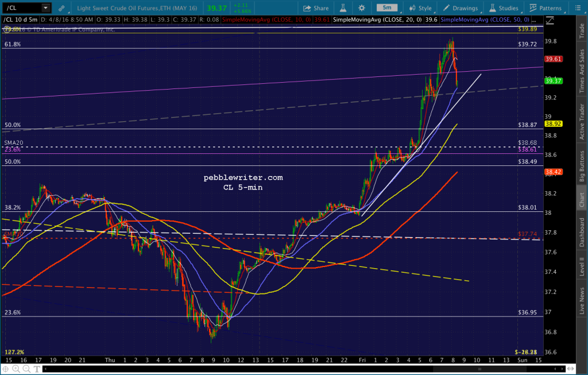Screen dimensions: 588x375
Task: Open chart settings gear icon
Action: click(362, 8)
